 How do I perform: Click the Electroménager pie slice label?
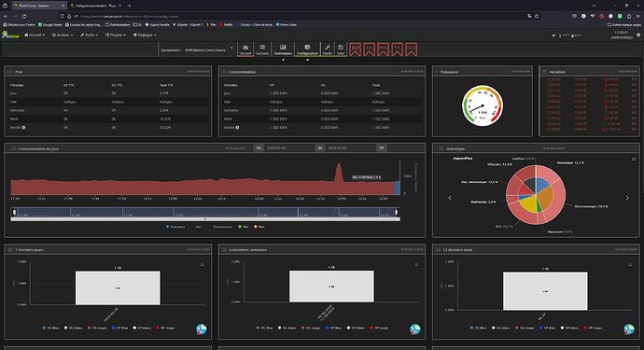pos(591,206)
